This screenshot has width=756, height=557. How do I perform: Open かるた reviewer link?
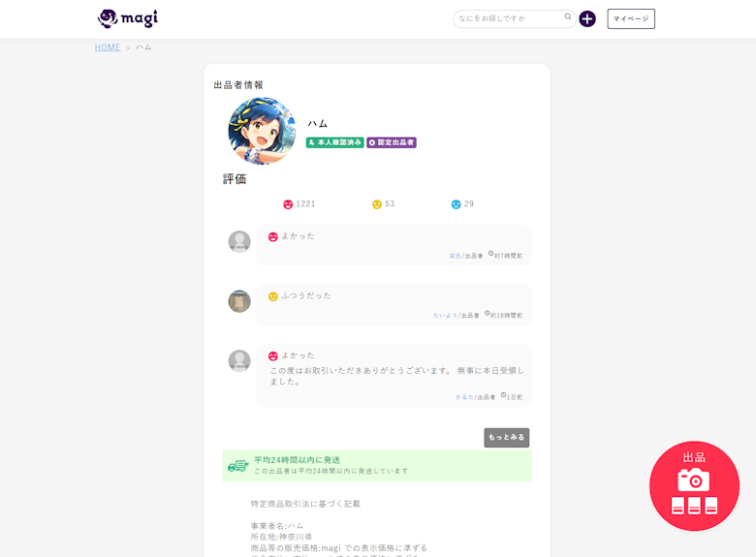(464, 397)
